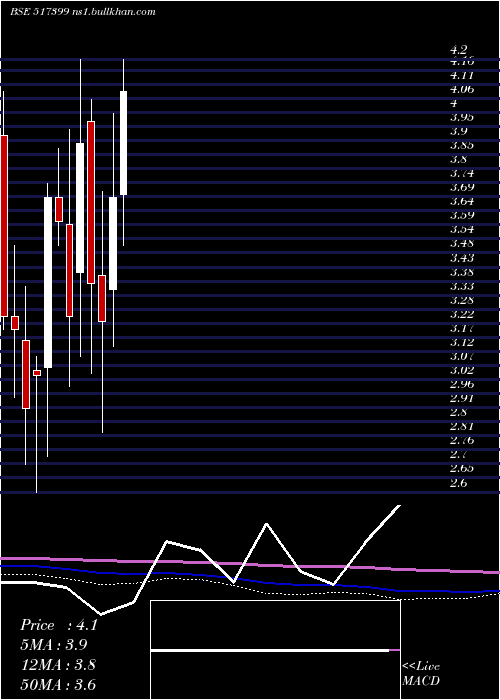Click the 3.74 price axis label
This screenshot has width=500, height=700.
(462, 173)
